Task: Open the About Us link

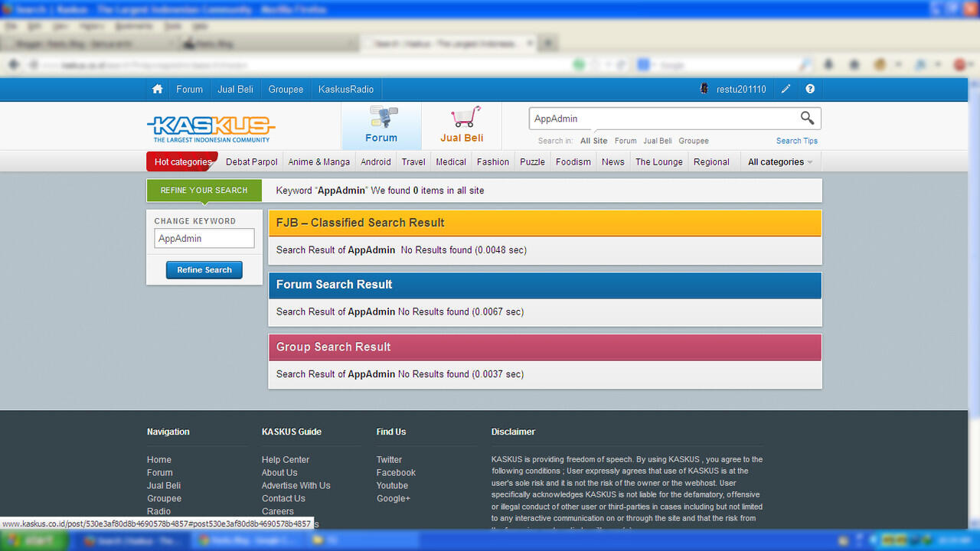Action: pyautogui.click(x=279, y=473)
